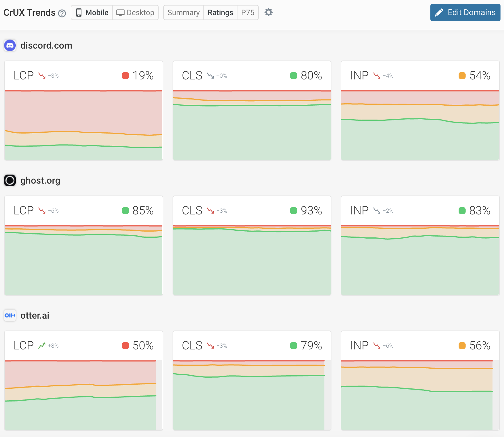The height and width of the screenshot is (437, 504).
Task: Click the otter.ai favicon
Action: point(10,315)
